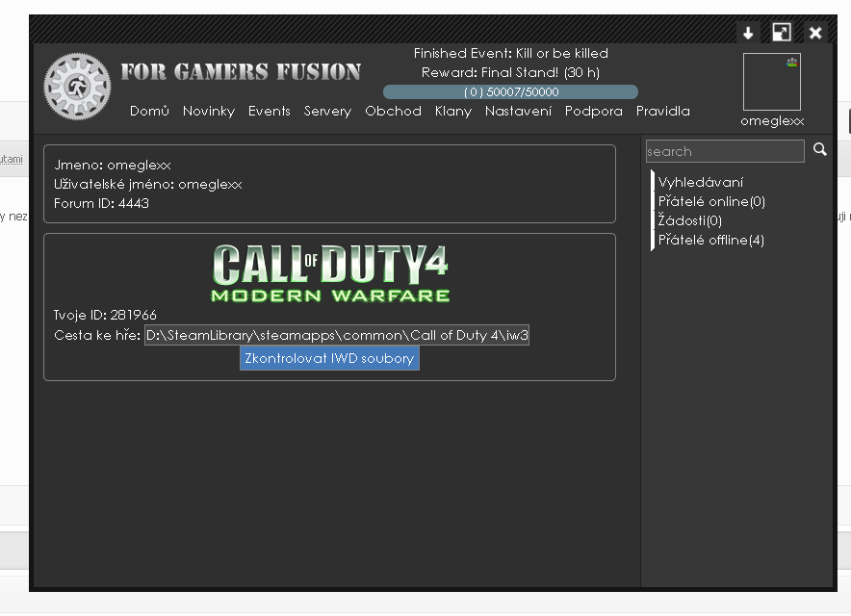Open the omeglexx avatar thumbnail
The width and height of the screenshot is (851, 616).
tap(771, 82)
